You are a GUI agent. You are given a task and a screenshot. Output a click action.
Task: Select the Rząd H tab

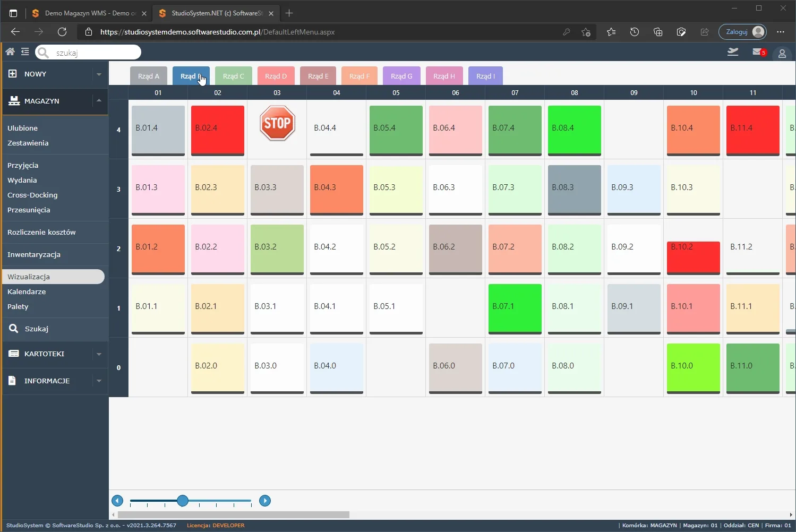coord(444,76)
